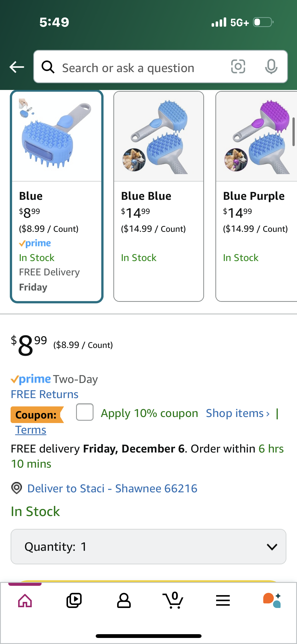Image resolution: width=297 pixels, height=644 pixels.
Task: Open the account profile icon
Action: (124, 600)
